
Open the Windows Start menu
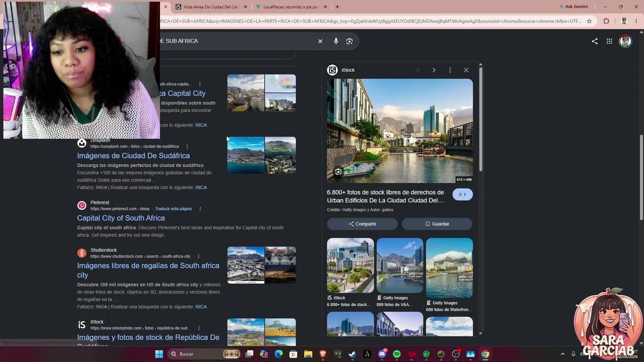pyautogui.click(x=159, y=354)
